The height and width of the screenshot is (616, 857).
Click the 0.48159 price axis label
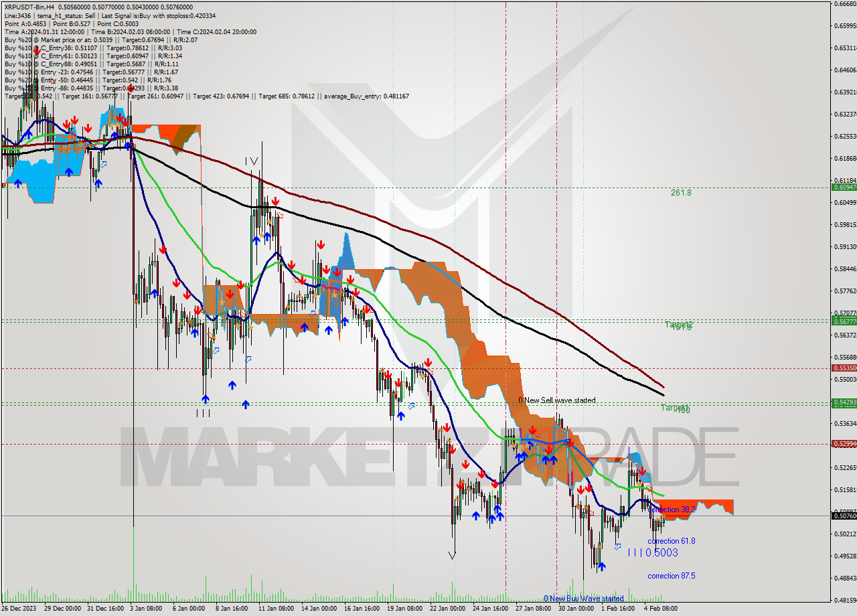(845, 600)
